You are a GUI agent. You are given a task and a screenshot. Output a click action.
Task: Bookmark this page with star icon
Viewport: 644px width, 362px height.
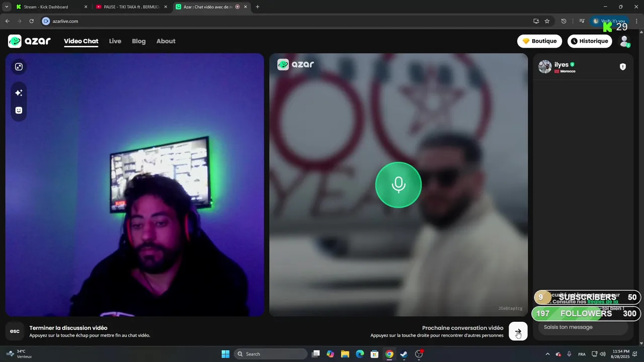(x=547, y=21)
